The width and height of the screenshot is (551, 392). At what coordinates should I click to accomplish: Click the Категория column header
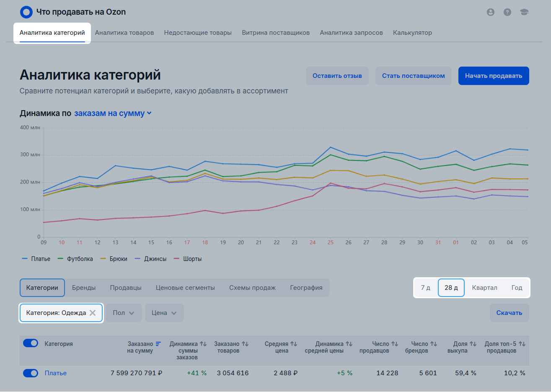(x=59, y=344)
